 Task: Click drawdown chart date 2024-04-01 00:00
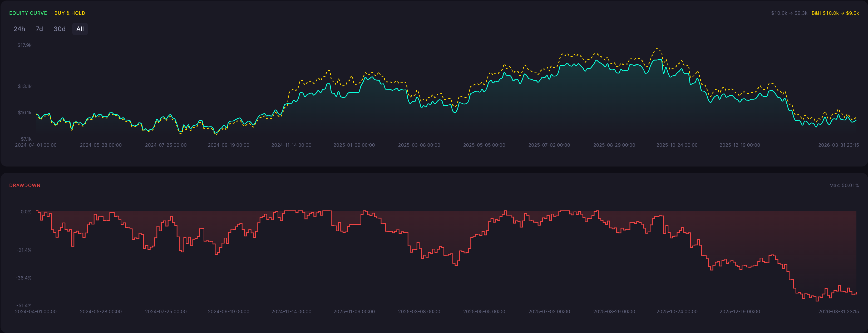tap(36, 312)
